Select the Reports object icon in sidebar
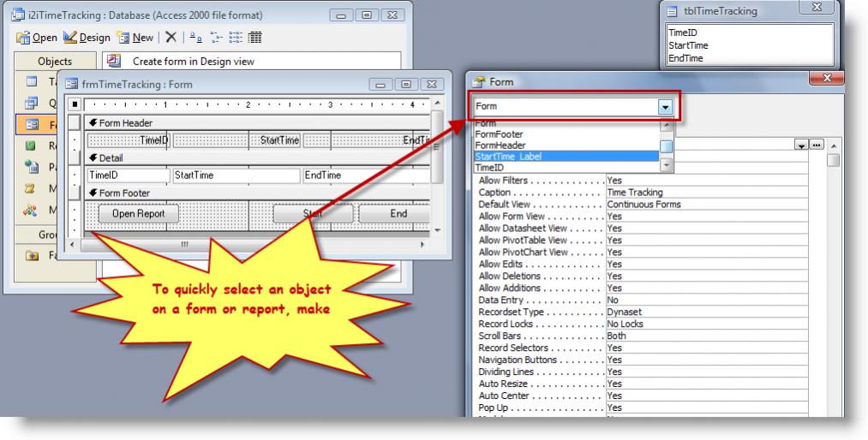Image resolution: width=868 pixels, height=440 pixels. click(x=31, y=146)
